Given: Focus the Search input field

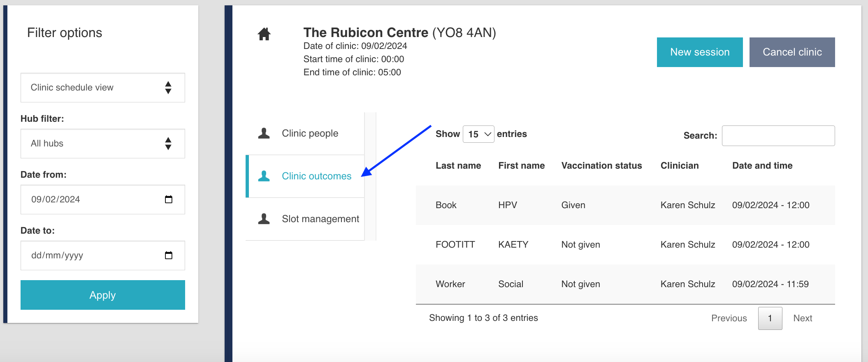Looking at the screenshot, I should [x=778, y=136].
